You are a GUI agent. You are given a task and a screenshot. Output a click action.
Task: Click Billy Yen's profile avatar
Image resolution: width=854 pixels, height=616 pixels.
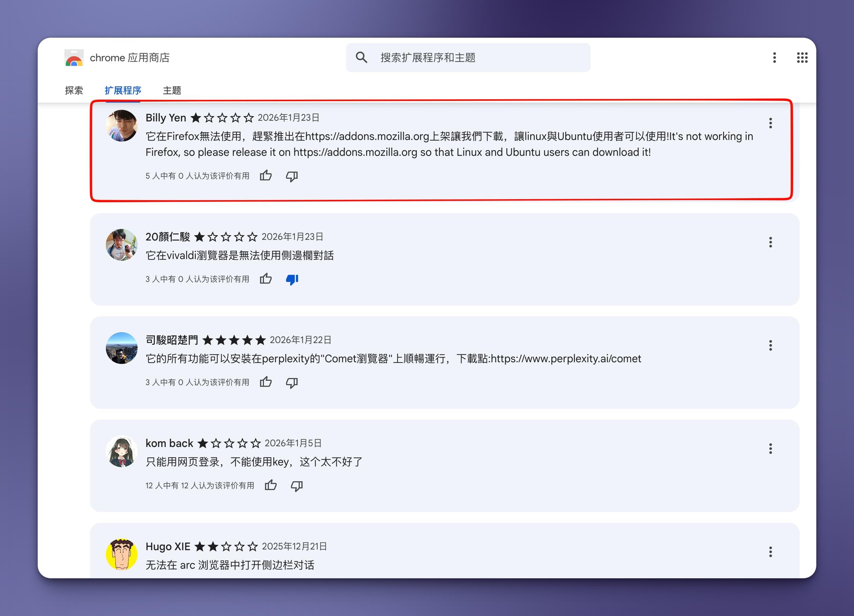click(x=122, y=126)
